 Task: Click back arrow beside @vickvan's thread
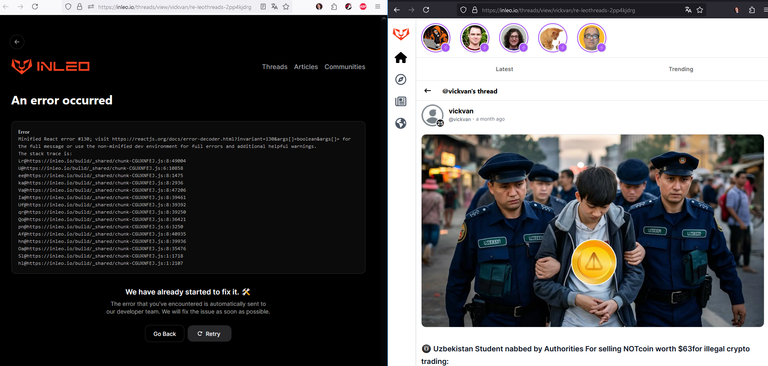click(x=428, y=91)
